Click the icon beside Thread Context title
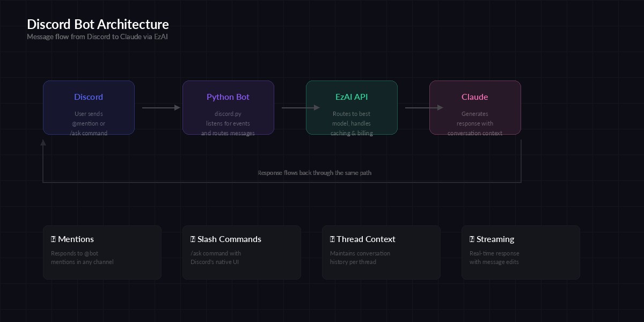This screenshot has width=644, height=322. point(332,239)
